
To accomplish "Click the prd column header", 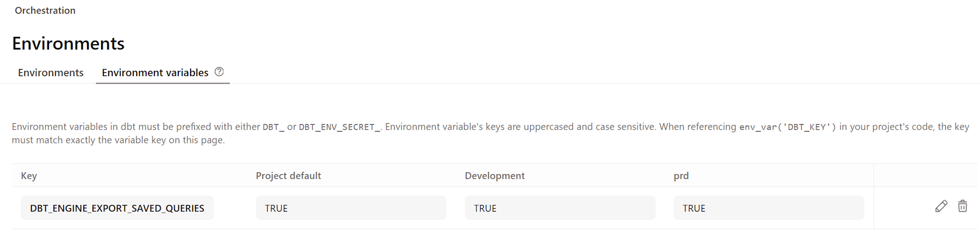I will [x=681, y=176].
